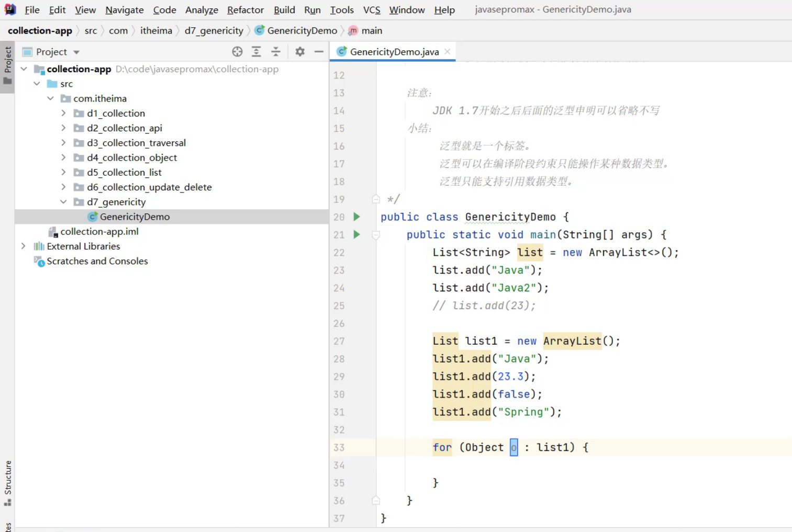Run main method from gutter arrow
The width and height of the screenshot is (792, 532).
[x=356, y=234]
